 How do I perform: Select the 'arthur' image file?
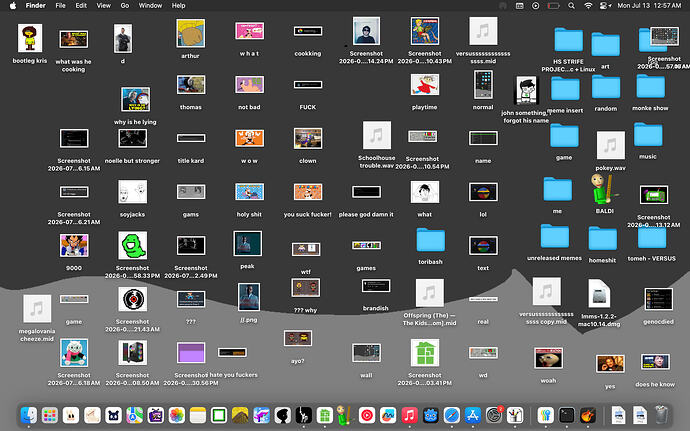(x=191, y=33)
